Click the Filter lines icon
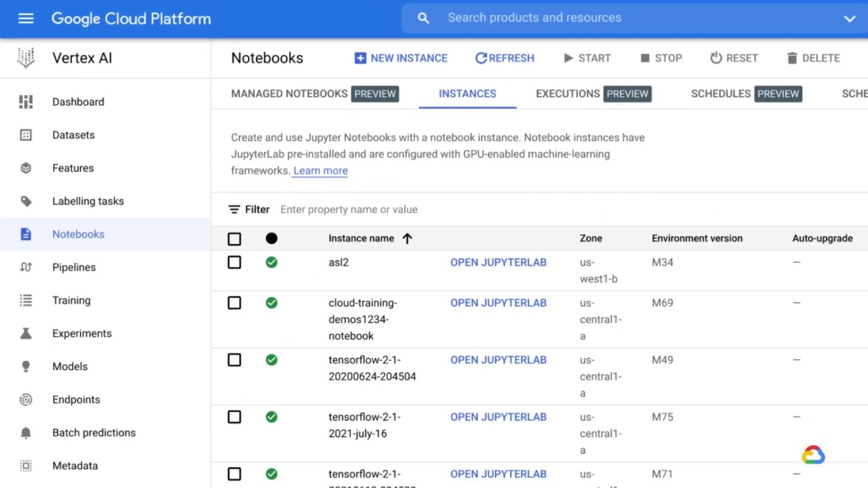This screenshot has height=488, width=868. (234, 209)
